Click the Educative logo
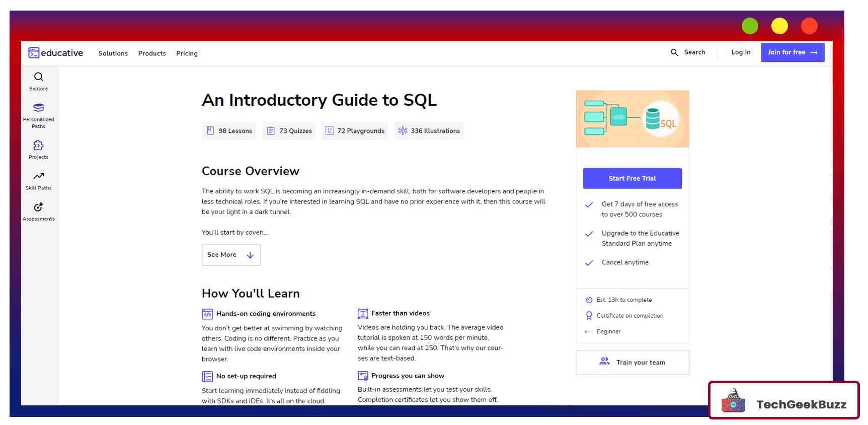Viewport: 868px width, 425px height. point(56,53)
